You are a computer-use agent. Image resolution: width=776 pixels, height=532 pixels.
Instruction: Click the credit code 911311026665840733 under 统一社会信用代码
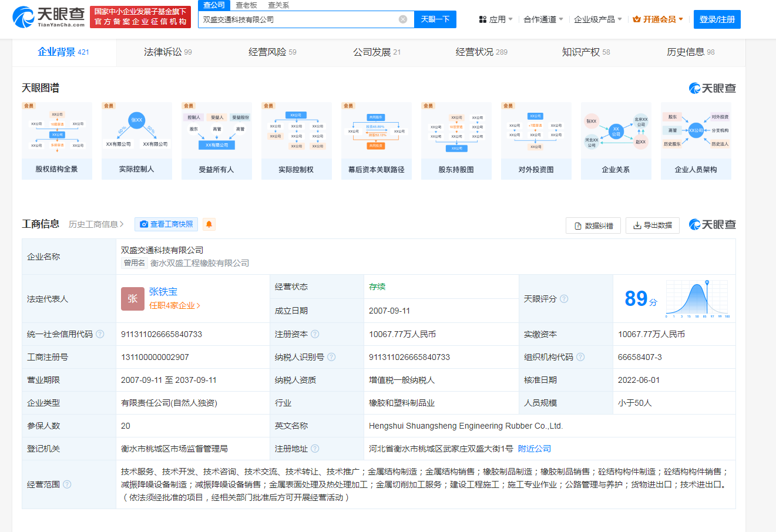pos(162,334)
